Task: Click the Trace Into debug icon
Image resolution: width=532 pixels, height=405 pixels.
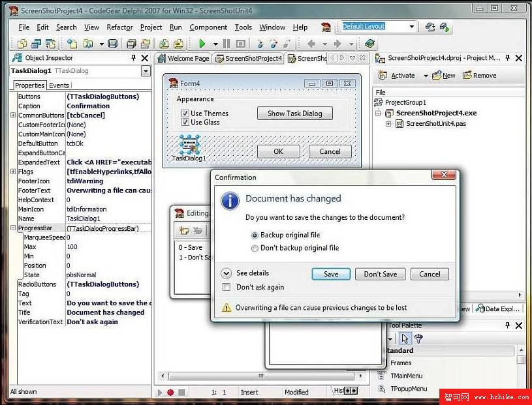Action: [x=260, y=44]
